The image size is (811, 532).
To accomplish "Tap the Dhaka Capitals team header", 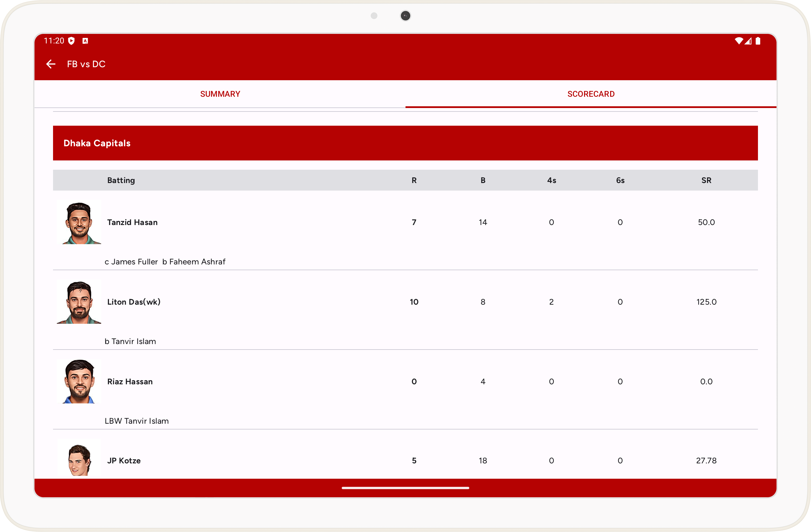I will coord(405,143).
